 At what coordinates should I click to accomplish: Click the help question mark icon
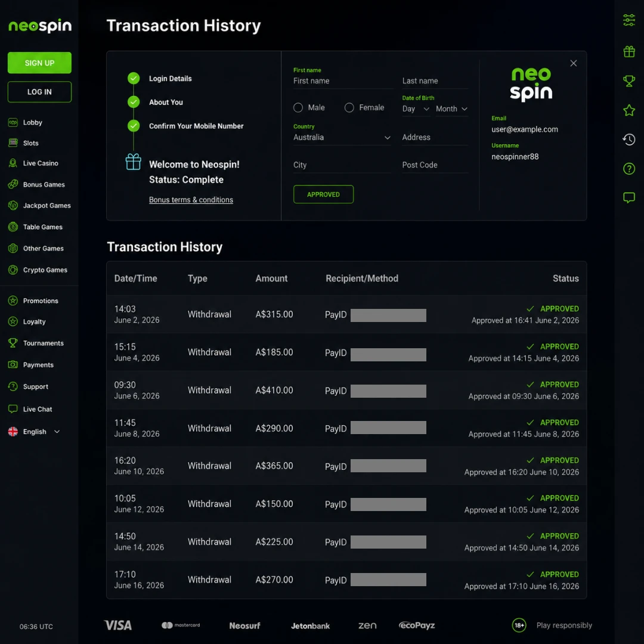click(x=629, y=169)
